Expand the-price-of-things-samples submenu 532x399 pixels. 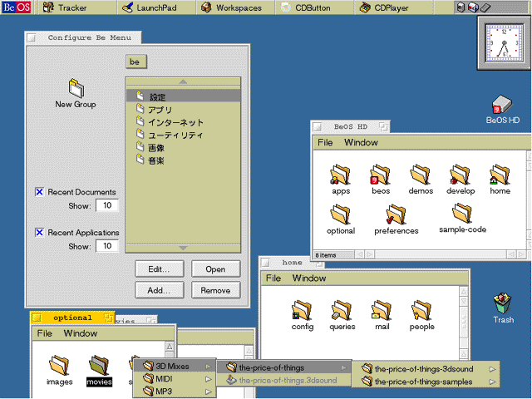click(x=426, y=382)
